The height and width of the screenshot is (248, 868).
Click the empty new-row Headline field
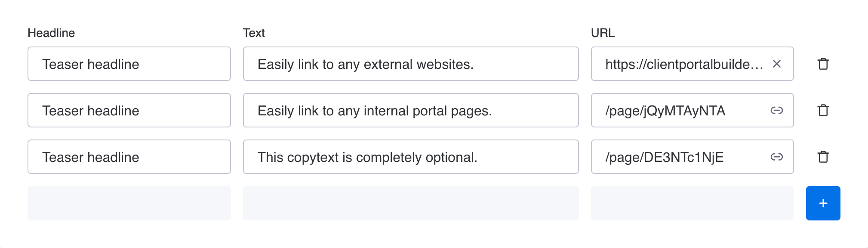[x=129, y=203]
